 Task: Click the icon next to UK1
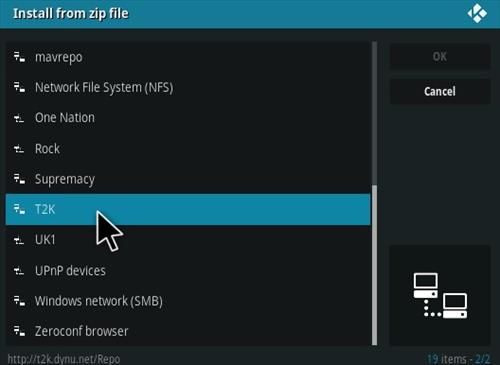pos(19,240)
